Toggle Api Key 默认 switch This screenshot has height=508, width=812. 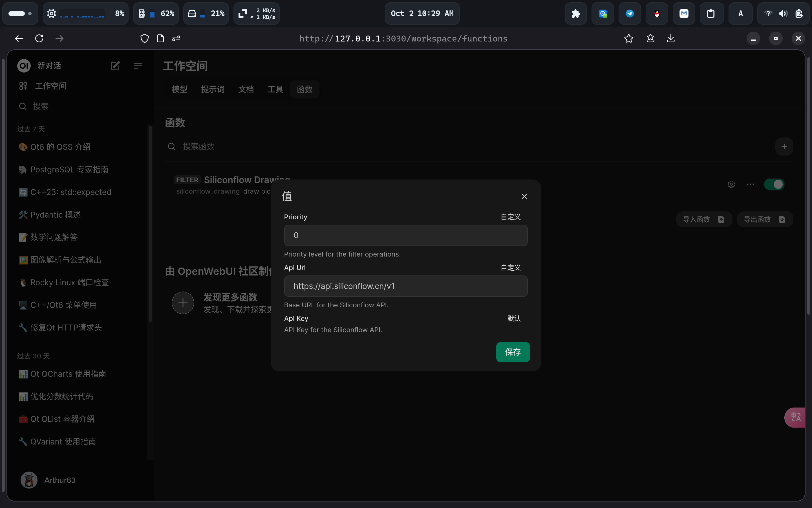coord(514,319)
